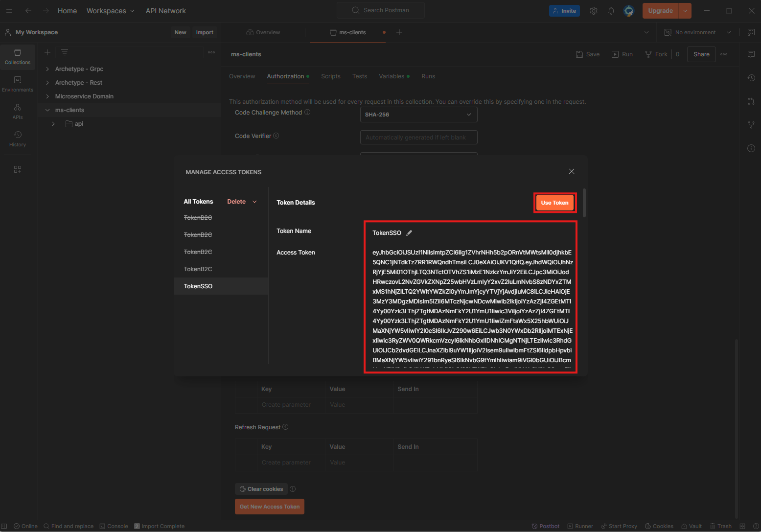Screen dimensions: 761x532
Task: Open collections list more options ellipsis
Action: click(211, 52)
